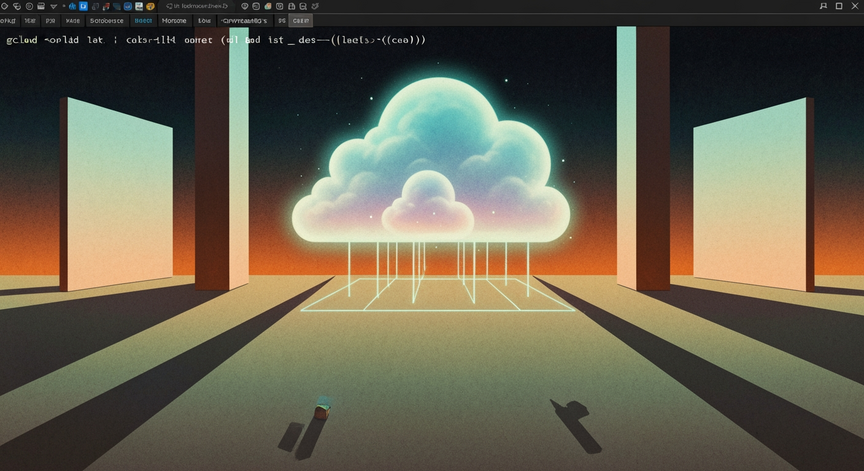864x471 pixels.
Task: Select the highlighted tab at the row's end
Action: point(301,20)
